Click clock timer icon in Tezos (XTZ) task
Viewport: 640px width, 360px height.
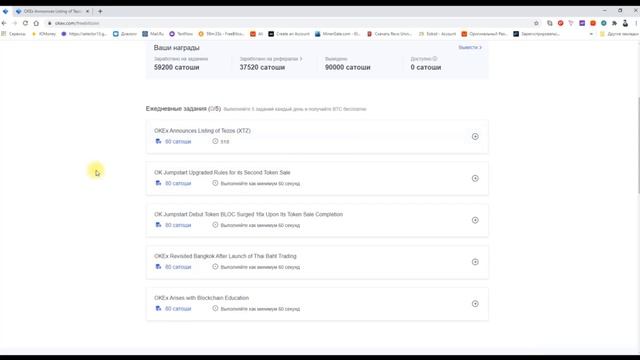pos(215,141)
